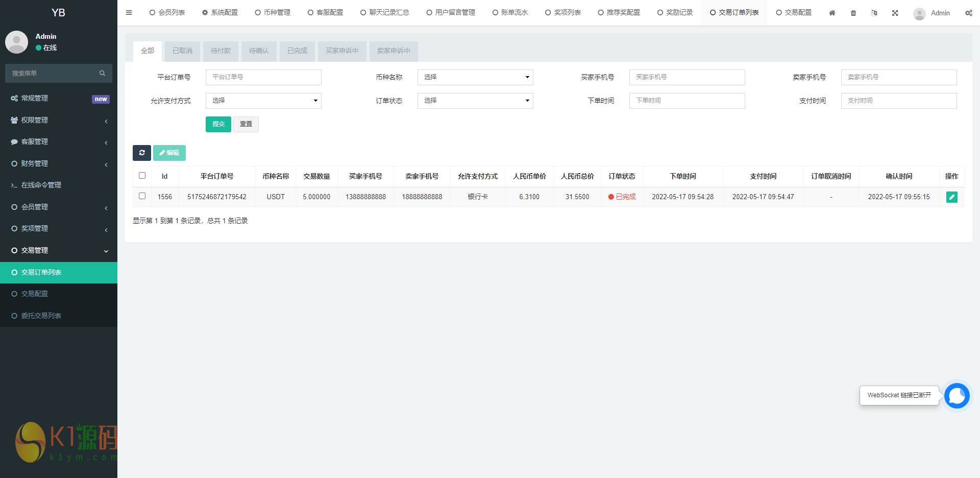Expand 奖项管理 sidebar menu
The image size is (980, 478).
tap(59, 228)
